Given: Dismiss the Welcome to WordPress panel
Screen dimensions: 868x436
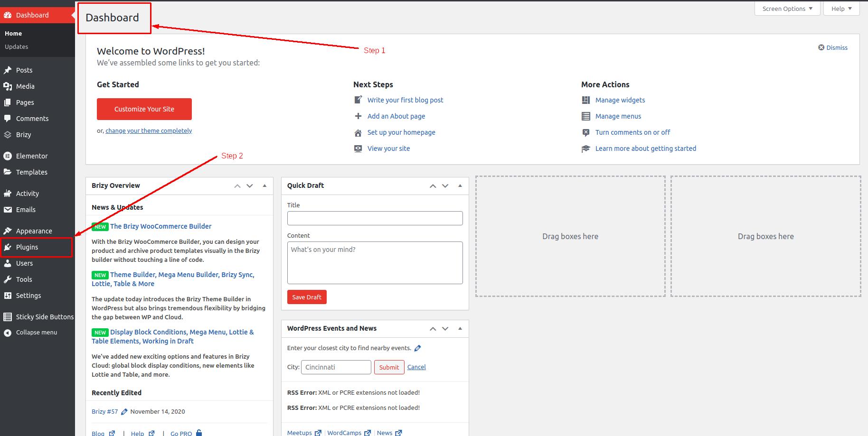Looking at the screenshot, I should point(833,47).
